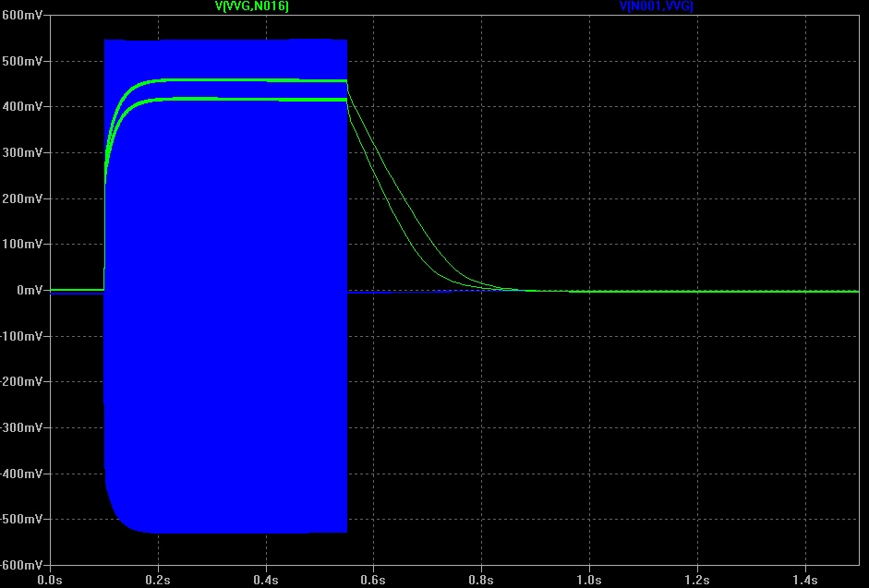This screenshot has width=869, height=588.
Task: Click the -300mV vertical axis label
Action: tap(22, 427)
